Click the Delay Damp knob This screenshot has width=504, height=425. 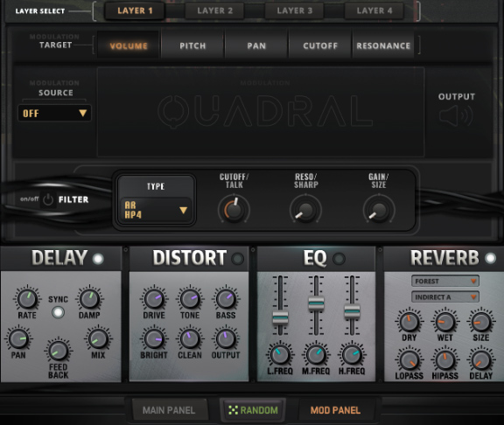tap(89, 299)
